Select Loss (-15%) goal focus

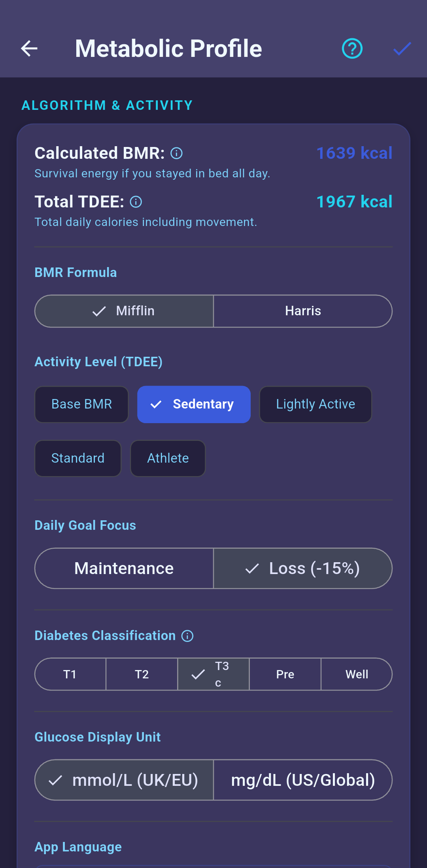tap(303, 569)
